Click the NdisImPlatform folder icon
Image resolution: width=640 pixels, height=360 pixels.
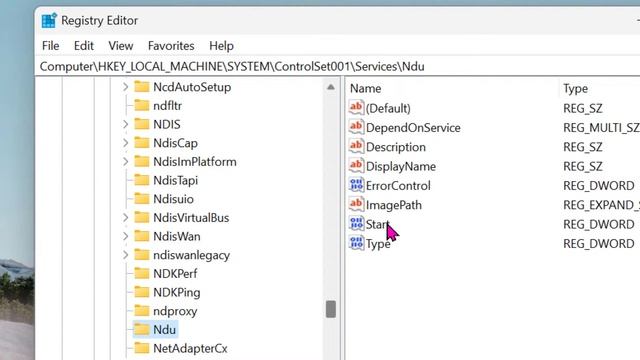coord(142,161)
